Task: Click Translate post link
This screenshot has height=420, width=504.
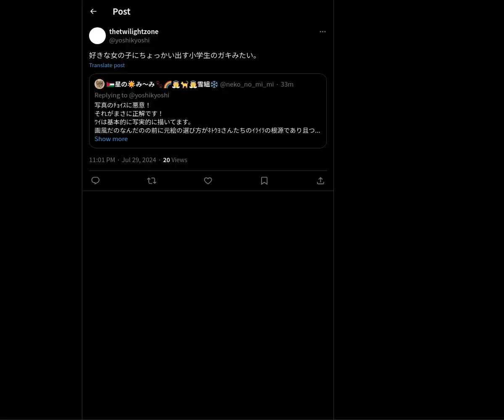Action: pyautogui.click(x=107, y=65)
